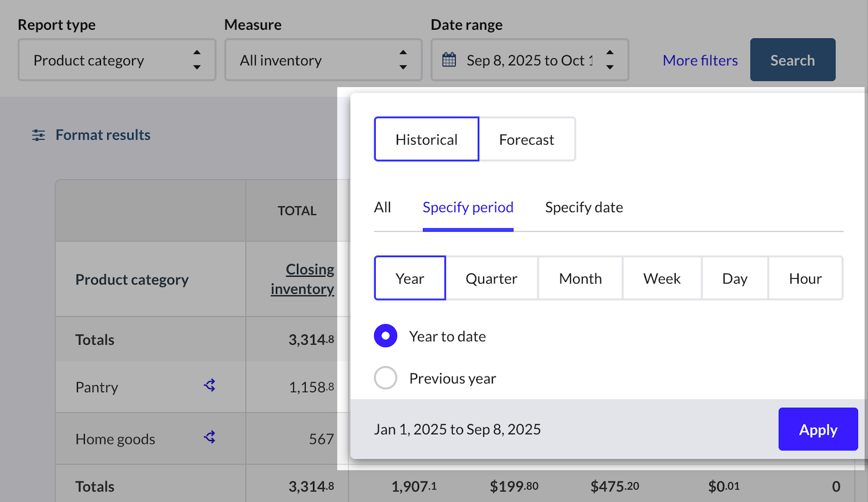Click the stepper arrows on Measure
The width and height of the screenshot is (868, 502).
(x=403, y=60)
